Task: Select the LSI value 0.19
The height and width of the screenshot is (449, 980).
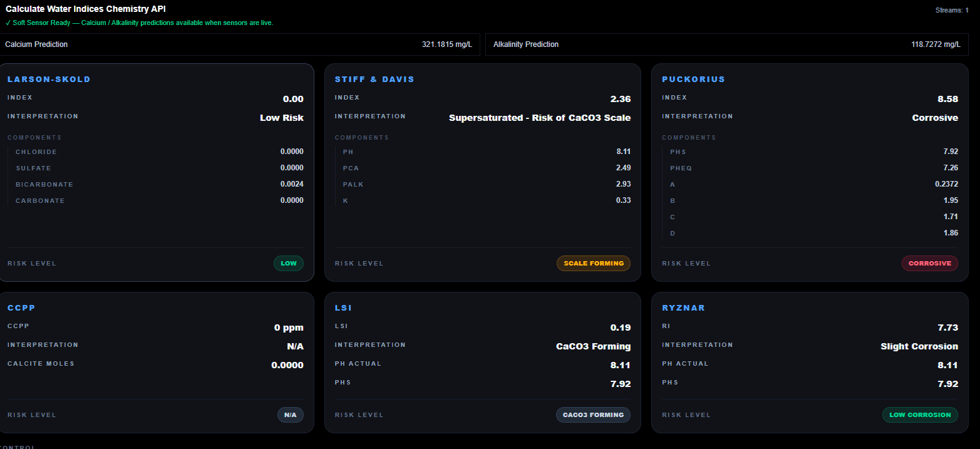Action: (621, 328)
